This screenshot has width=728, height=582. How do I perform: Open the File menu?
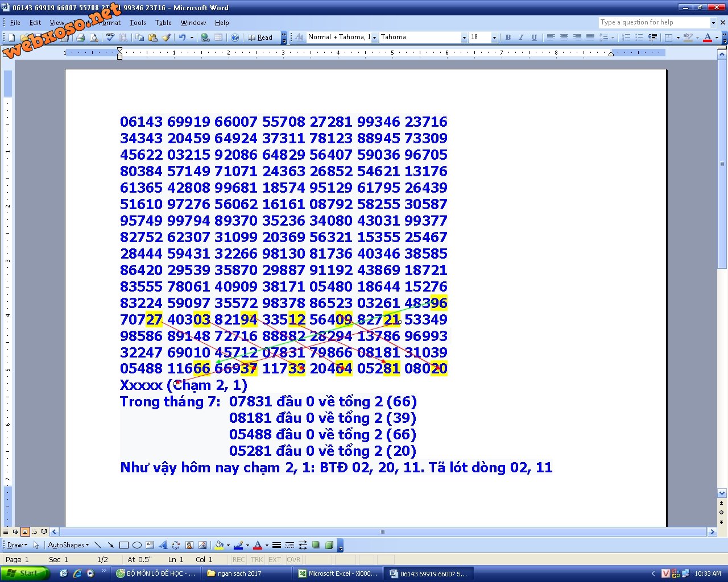15,23
